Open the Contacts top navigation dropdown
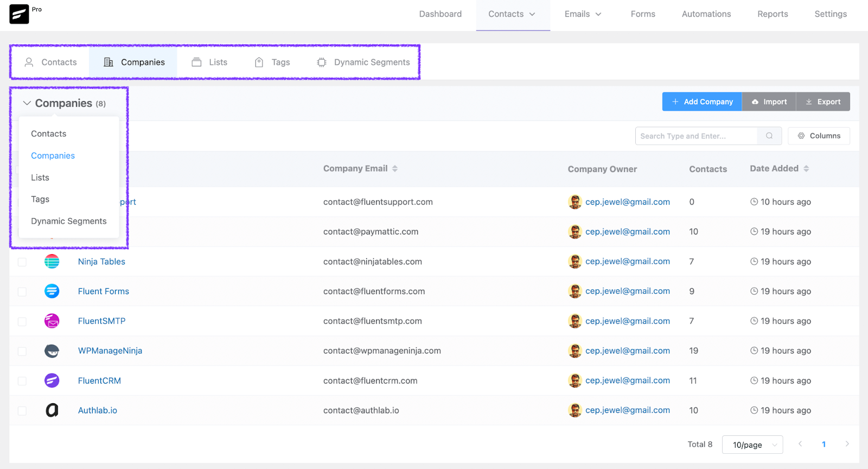 [x=513, y=14]
